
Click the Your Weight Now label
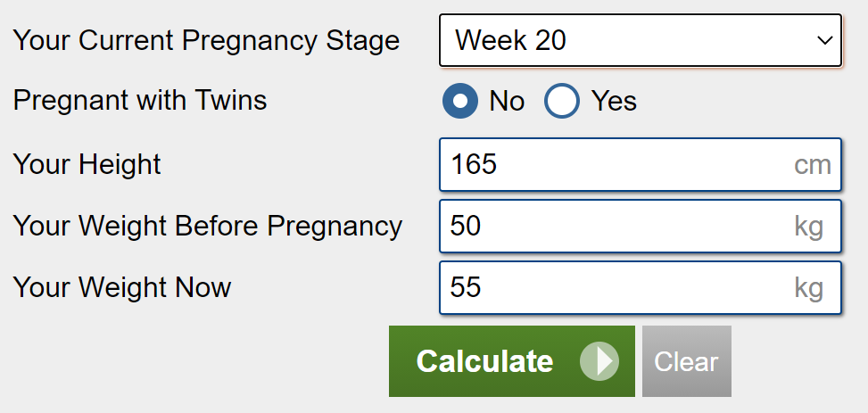122,287
